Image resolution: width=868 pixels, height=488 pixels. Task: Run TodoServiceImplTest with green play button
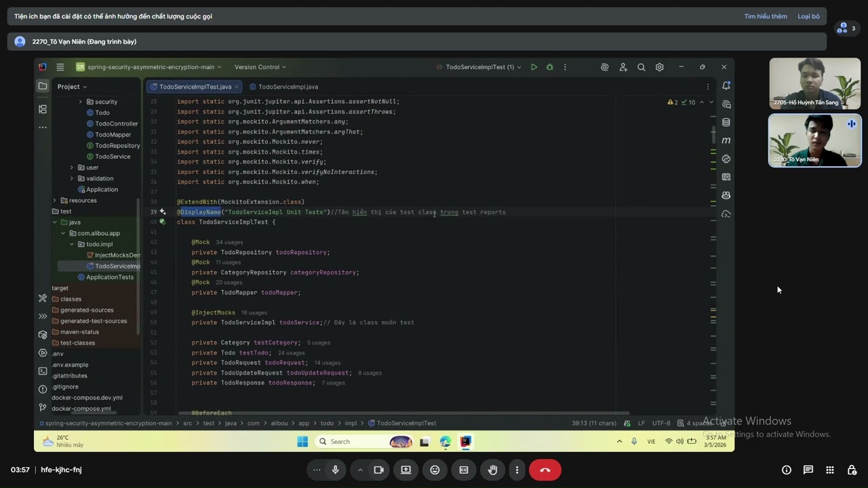point(534,67)
